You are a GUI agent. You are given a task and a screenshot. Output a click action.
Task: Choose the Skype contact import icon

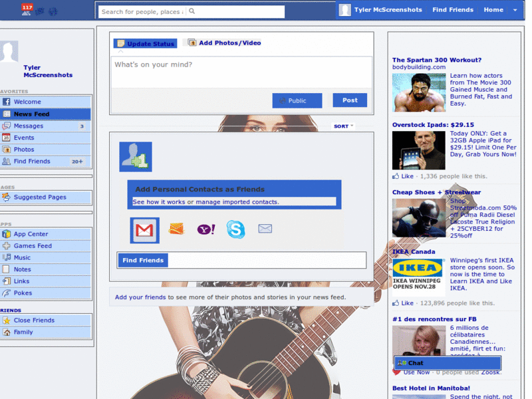[235, 229]
